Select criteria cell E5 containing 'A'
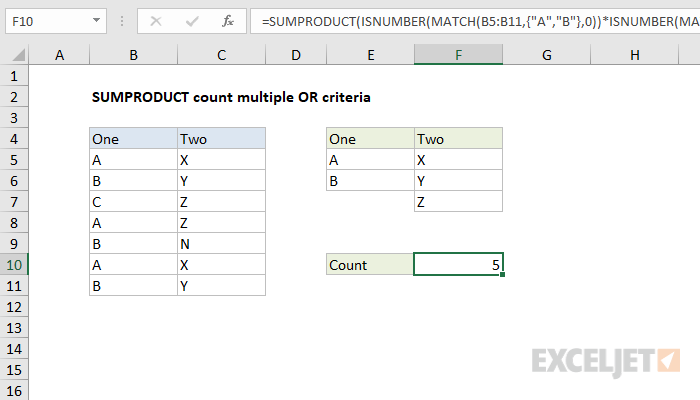The width and height of the screenshot is (700, 400). coord(371,160)
